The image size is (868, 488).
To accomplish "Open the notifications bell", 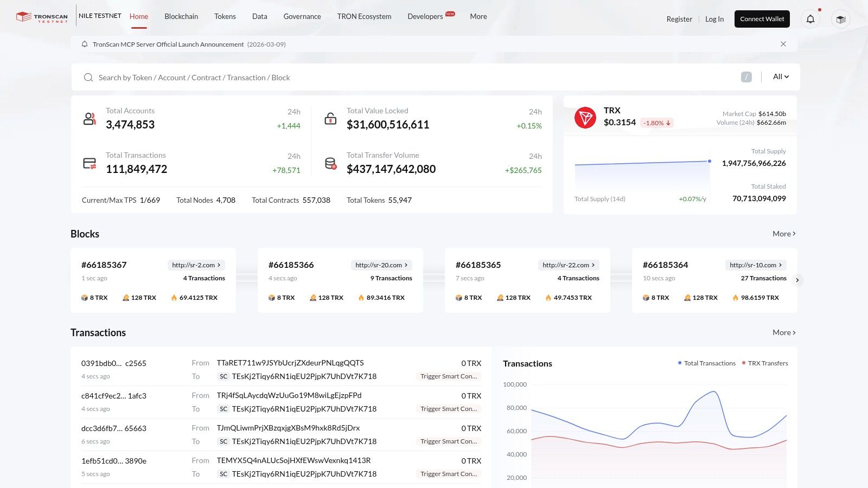I will pyautogui.click(x=810, y=19).
